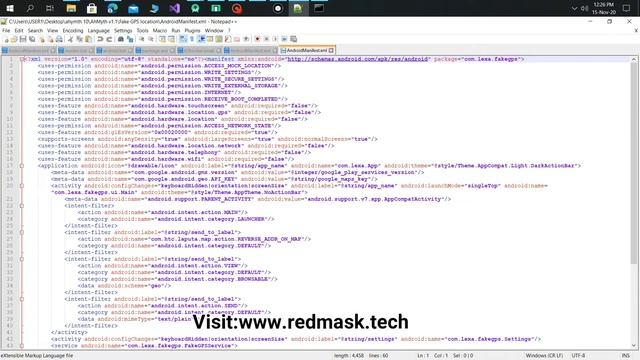Click the Copy toolbar icon
This screenshot has width=640, height=360.
click(x=79, y=39)
